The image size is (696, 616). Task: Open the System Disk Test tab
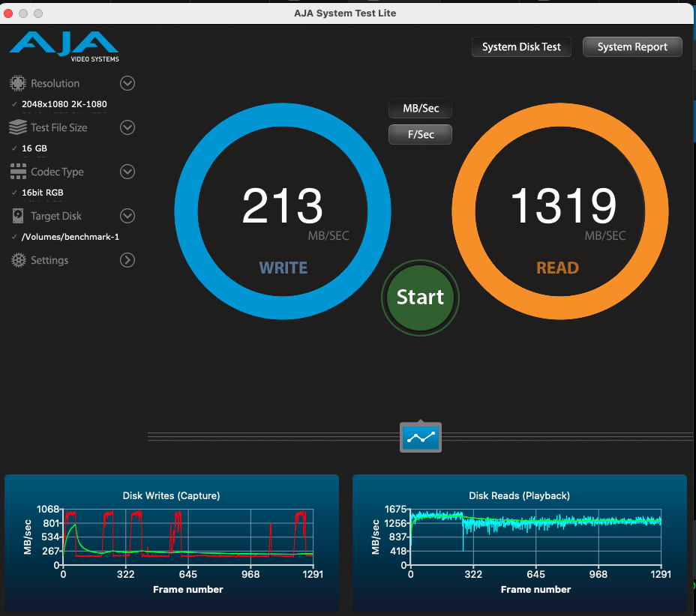click(x=521, y=47)
